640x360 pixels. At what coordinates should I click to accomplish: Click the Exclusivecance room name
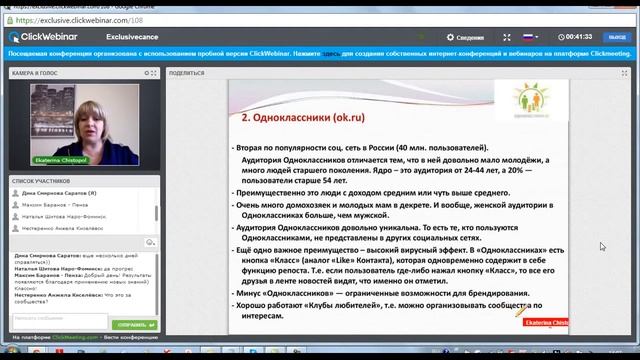pyautogui.click(x=132, y=37)
